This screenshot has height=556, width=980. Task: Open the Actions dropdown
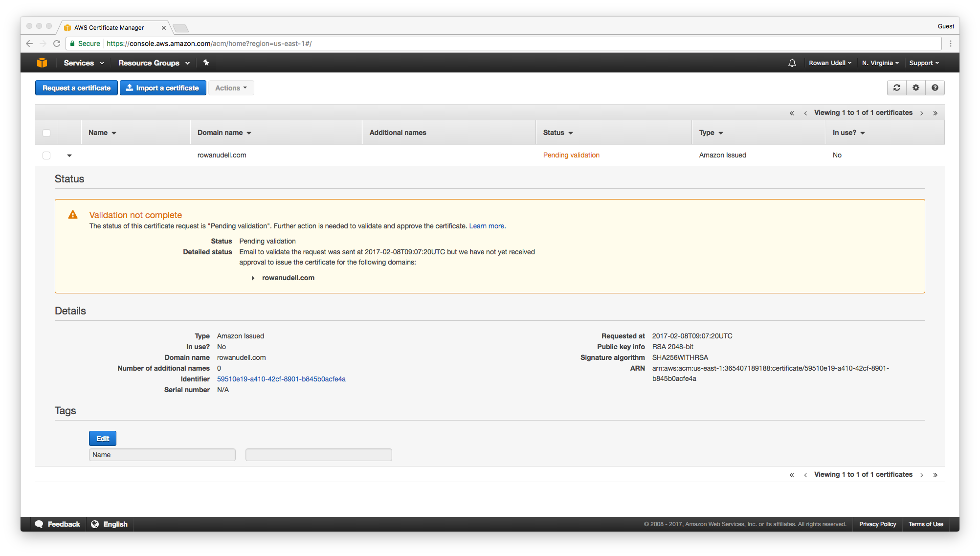pos(231,88)
